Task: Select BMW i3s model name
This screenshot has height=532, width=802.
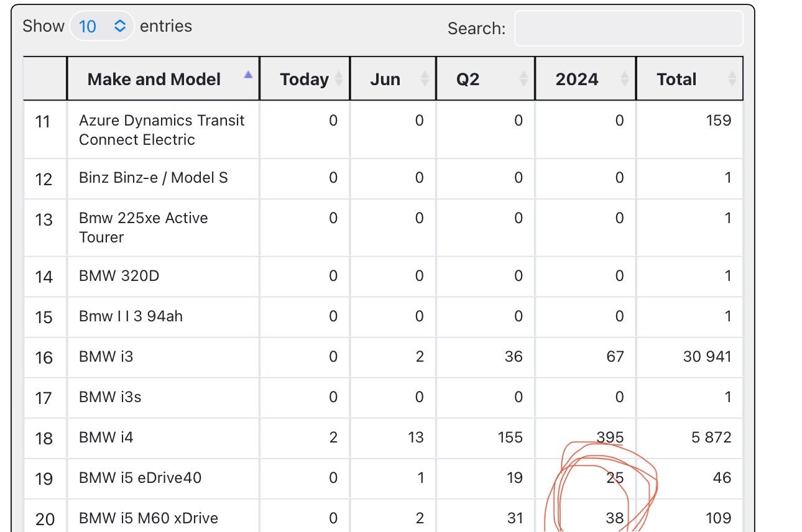Action: click(110, 397)
